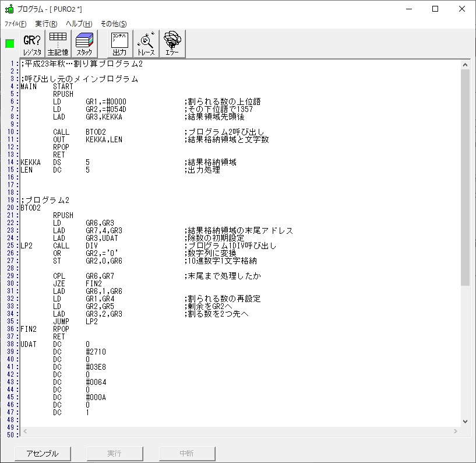The width and height of the screenshot is (476, 463).
Task: Click the 'ST GR2,0,GR6' instruction
Action: tap(88, 261)
